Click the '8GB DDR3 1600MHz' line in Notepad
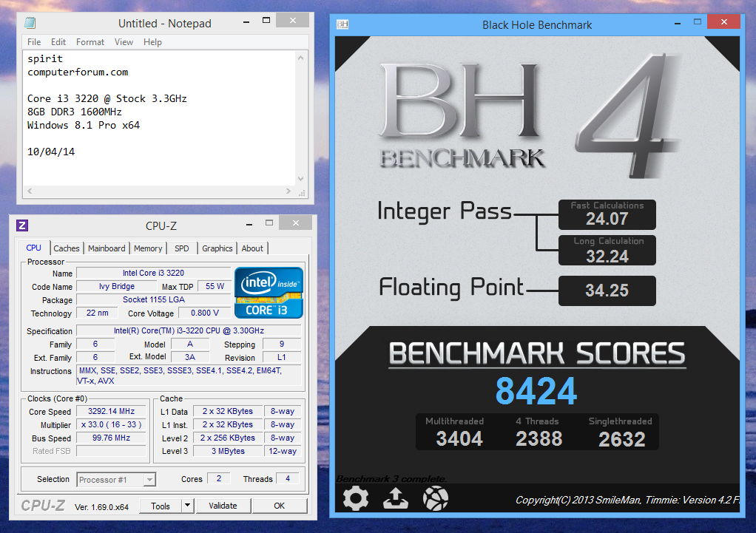756x533 pixels. pos(75,112)
